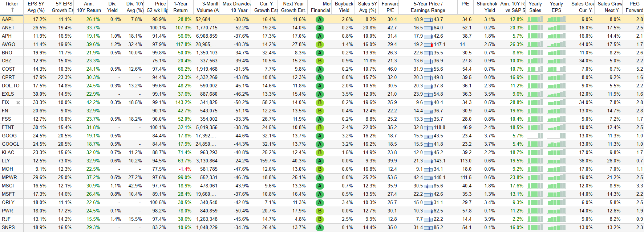Viewport: 644px width, 232px height.
Task: Open AAPL's Yearly Sales bar sparkline
Action: point(535,19)
